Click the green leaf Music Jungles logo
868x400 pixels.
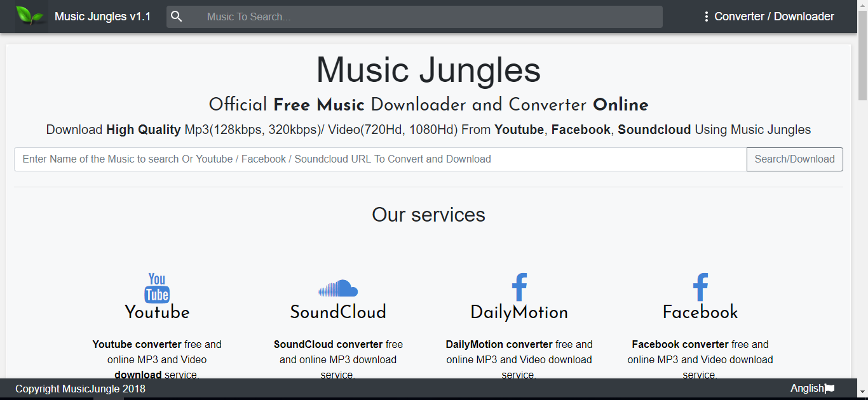tap(31, 15)
